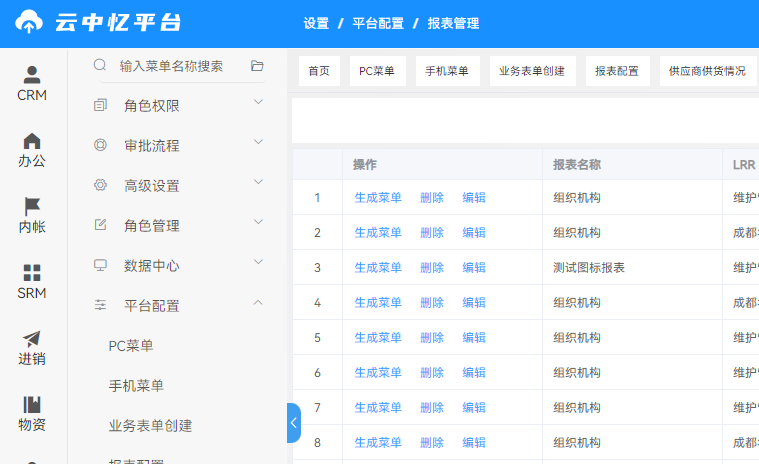Click the 角色权限 menu label
Image resolution: width=759 pixels, height=464 pixels.
(152, 105)
